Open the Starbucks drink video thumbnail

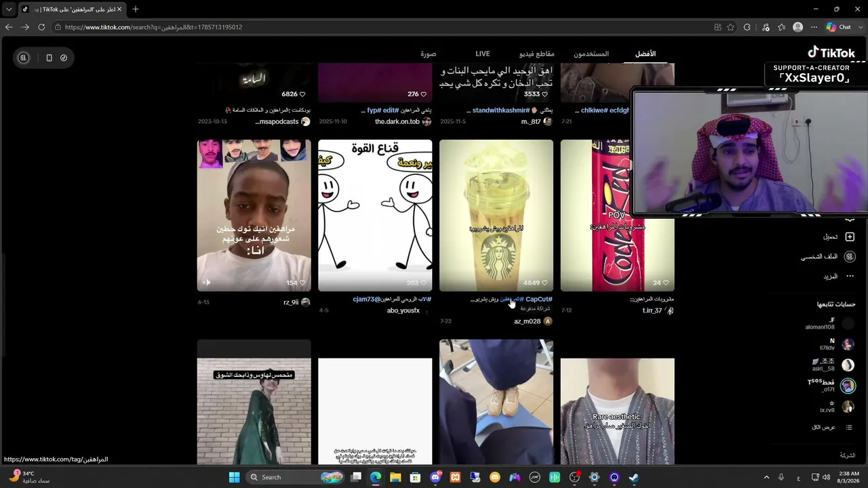click(496, 216)
